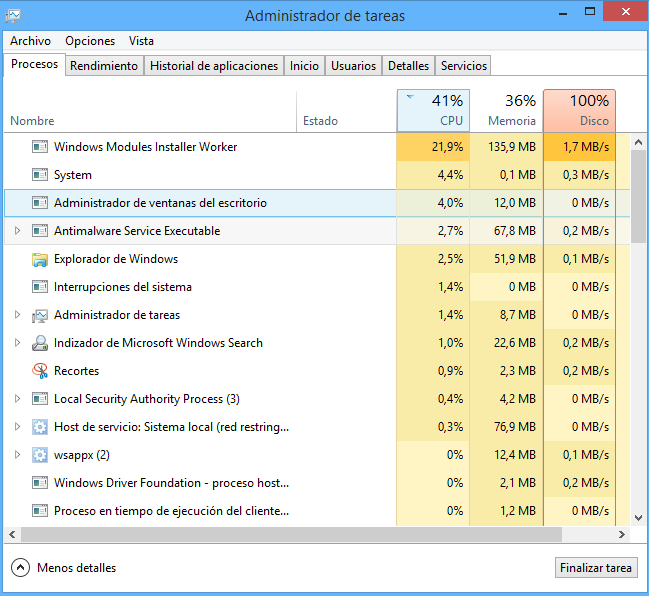Click the 76,9 MB memory value
The width and height of the screenshot is (649, 596).
coord(515,427)
